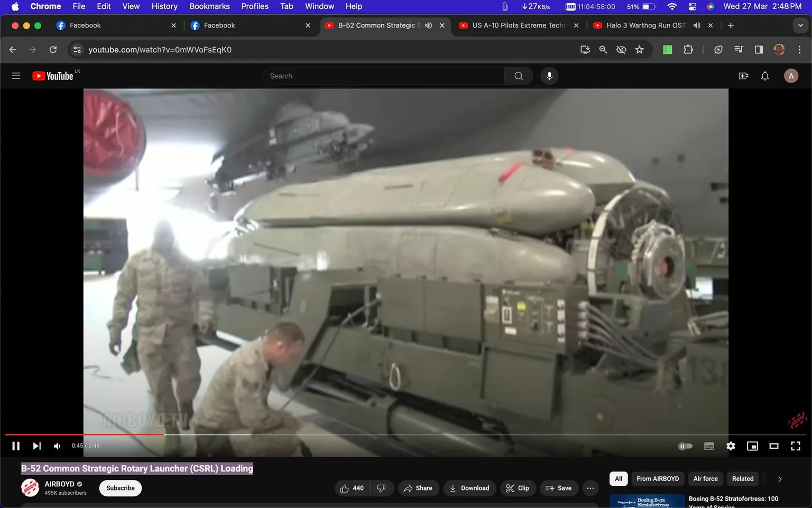The height and width of the screenshot is (508, 812).
Task: Reload the page
Action: (x=53, y=49)
